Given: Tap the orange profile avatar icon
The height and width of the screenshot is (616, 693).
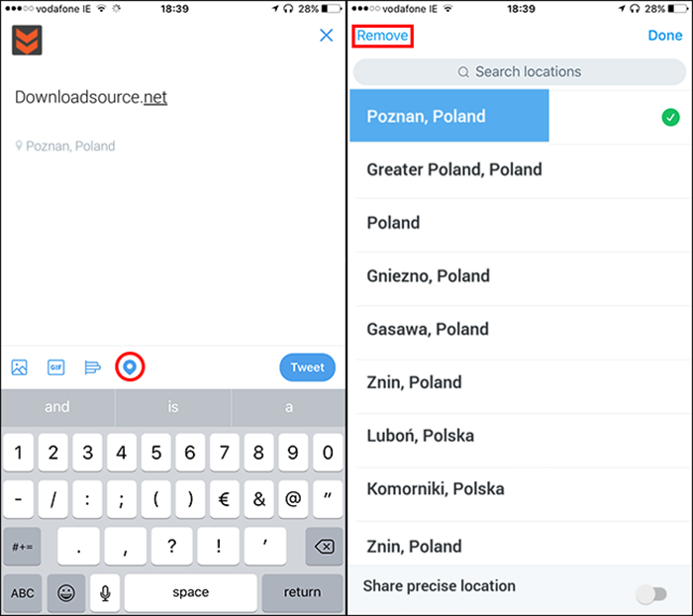Looking at the screenshot, I should pos(27,41).
